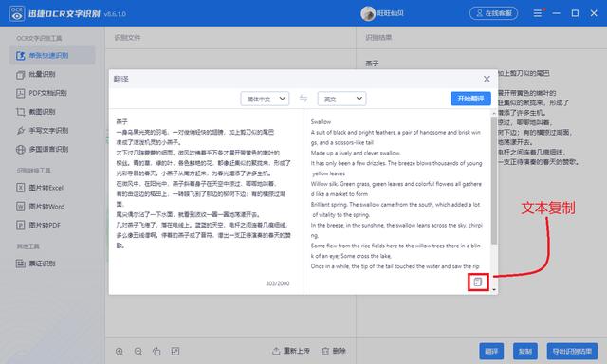Click the 图片转Excel icon
607x364 pixels.
point(21,188)
